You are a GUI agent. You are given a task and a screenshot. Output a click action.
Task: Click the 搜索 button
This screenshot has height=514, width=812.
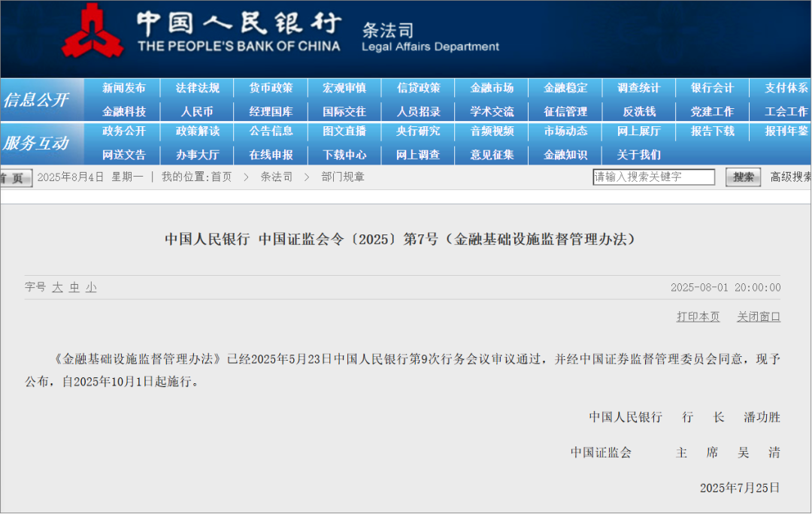[743, 177]
